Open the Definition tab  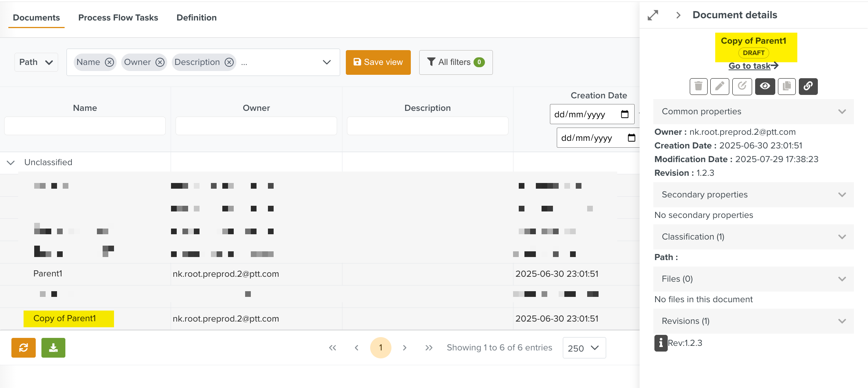tap(196, 18)
